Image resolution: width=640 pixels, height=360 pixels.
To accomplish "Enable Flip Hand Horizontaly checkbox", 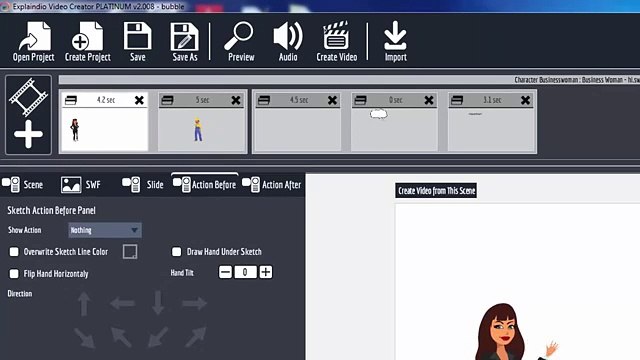I will tap(14, 273).
